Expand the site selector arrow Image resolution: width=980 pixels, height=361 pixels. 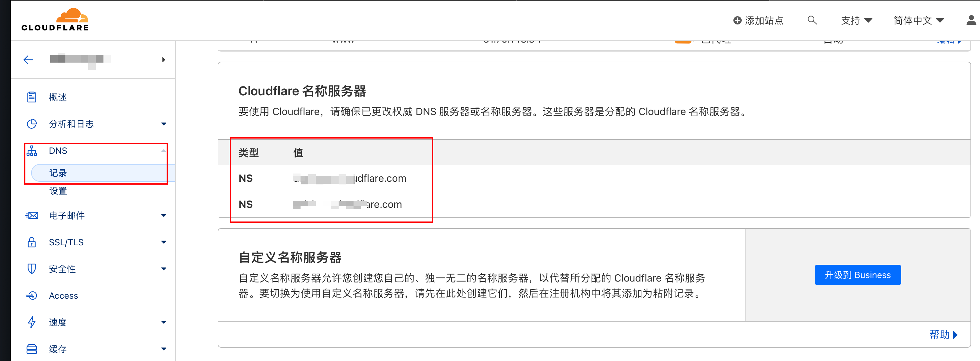[163, 60]
